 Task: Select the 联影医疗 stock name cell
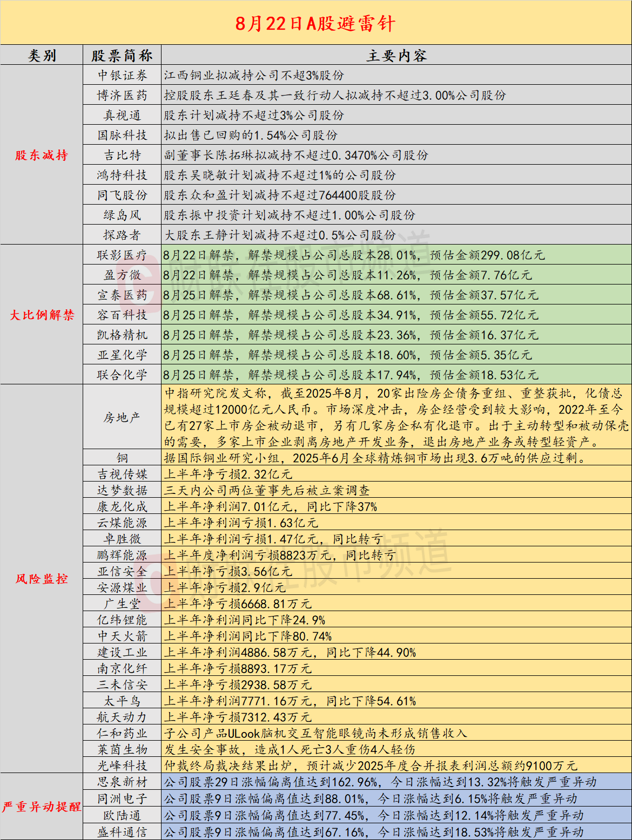(122, 255)
